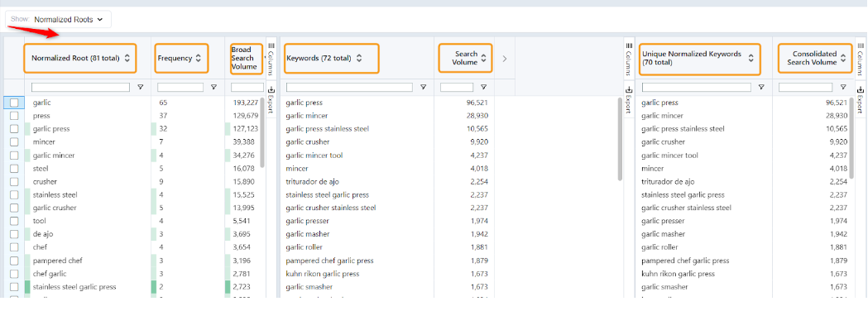Open filter icon for Frequency column
Screen dimensions: 868x311
[x=213, y=88]
